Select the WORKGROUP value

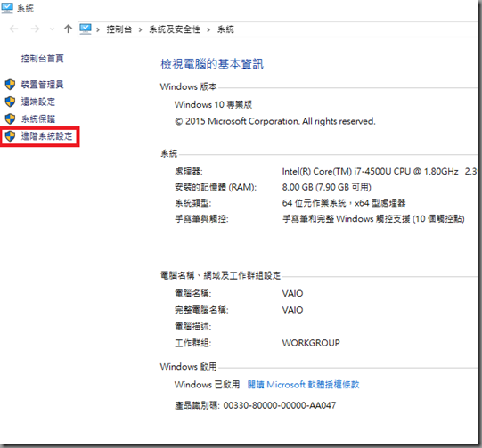pos(311,343)
